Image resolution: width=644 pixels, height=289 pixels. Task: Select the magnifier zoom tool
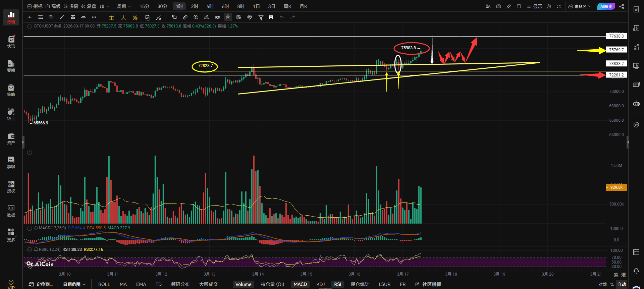coord(196,17)
